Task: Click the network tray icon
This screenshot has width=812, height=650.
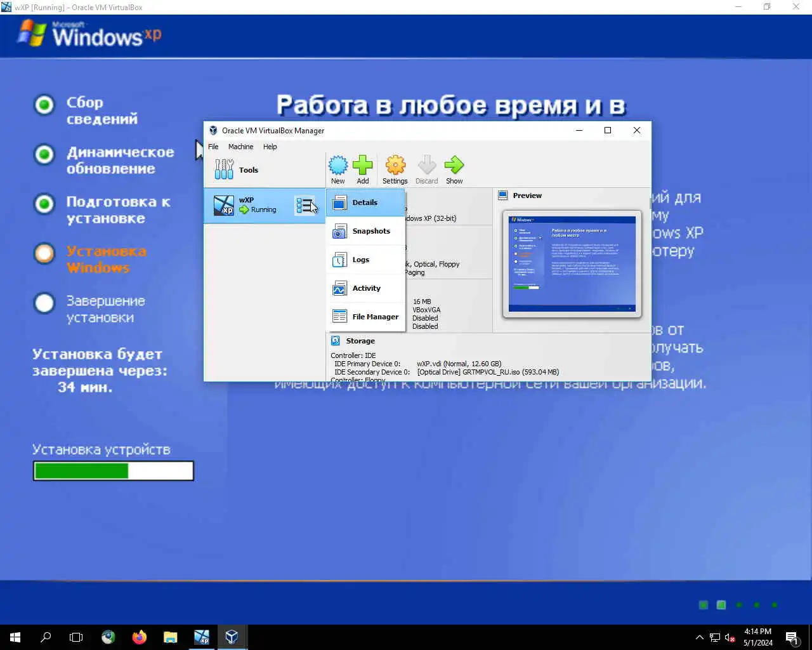Action: pos(715,637)
